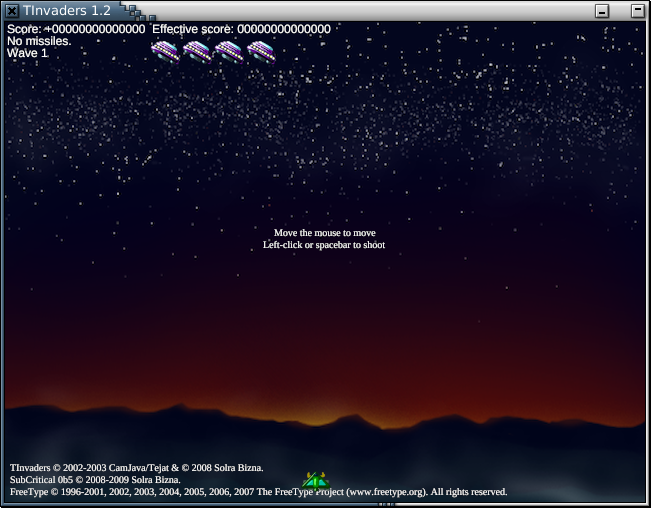
Task: Click the TInvaders copyright line
Action: 137,468
